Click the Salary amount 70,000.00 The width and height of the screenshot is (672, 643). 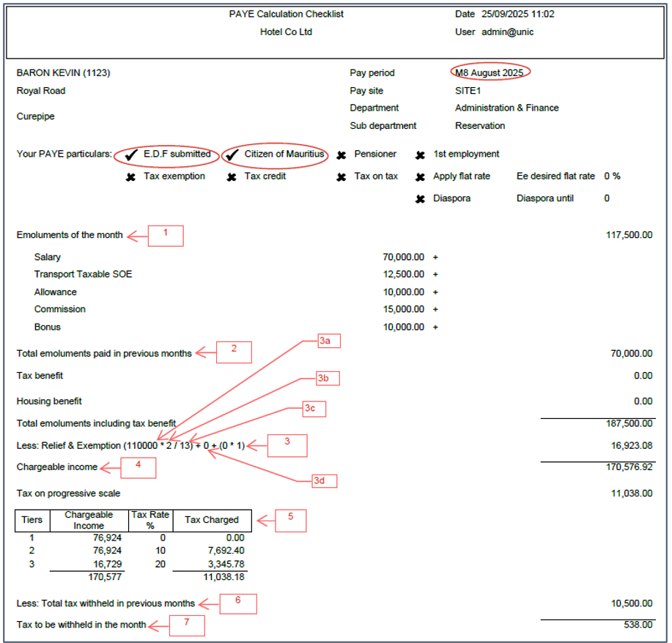pos(403,257)
